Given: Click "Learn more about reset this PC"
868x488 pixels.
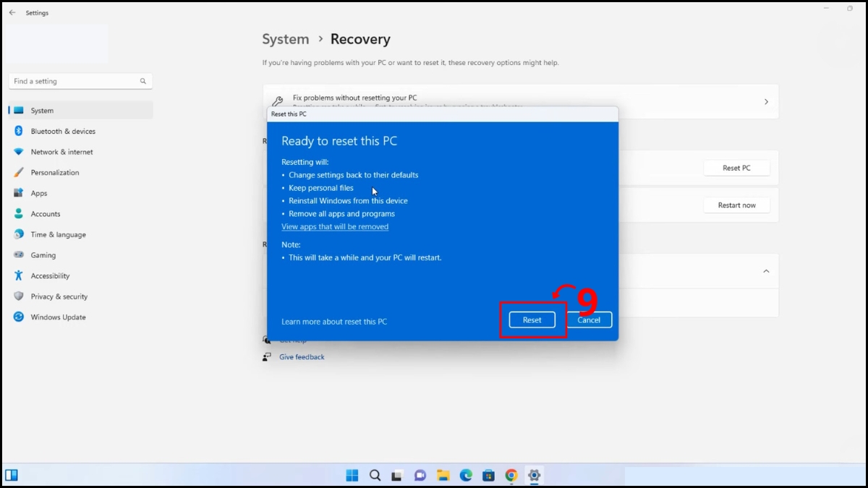Looking at the screenshot, I should (x=334, y=321).
